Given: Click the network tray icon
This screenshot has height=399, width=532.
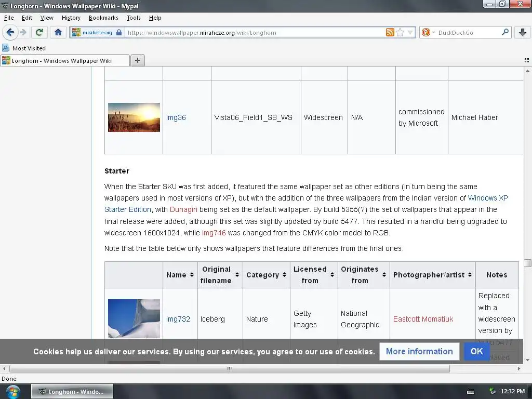Looking at the screenshot, I should [492, 392].
